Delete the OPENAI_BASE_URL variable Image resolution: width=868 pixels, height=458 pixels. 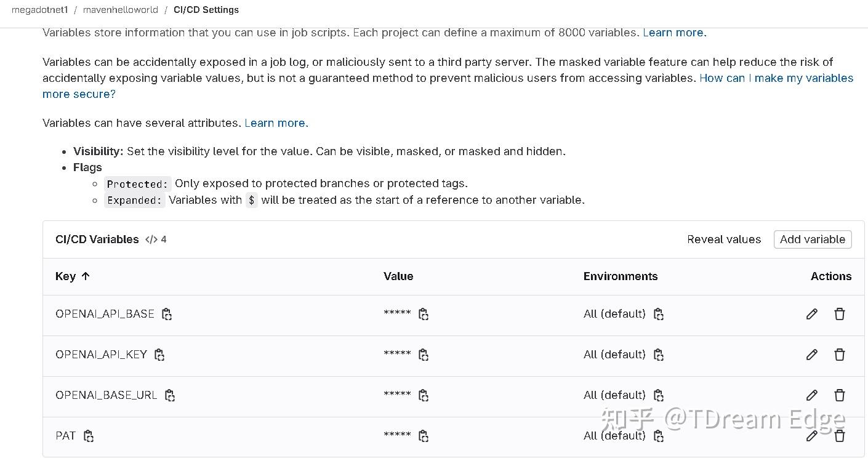[840, 395]
